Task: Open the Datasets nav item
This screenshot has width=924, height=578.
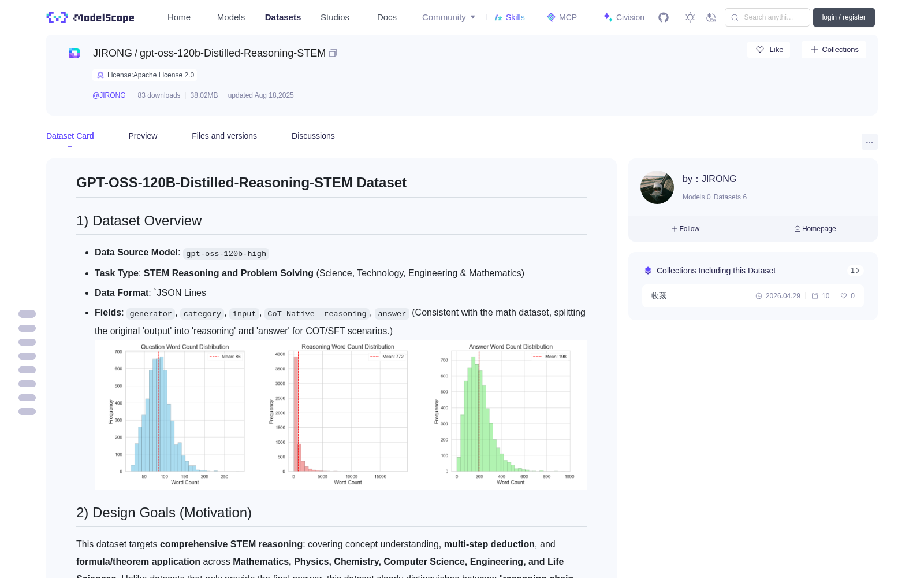Action: coord(283,17)
